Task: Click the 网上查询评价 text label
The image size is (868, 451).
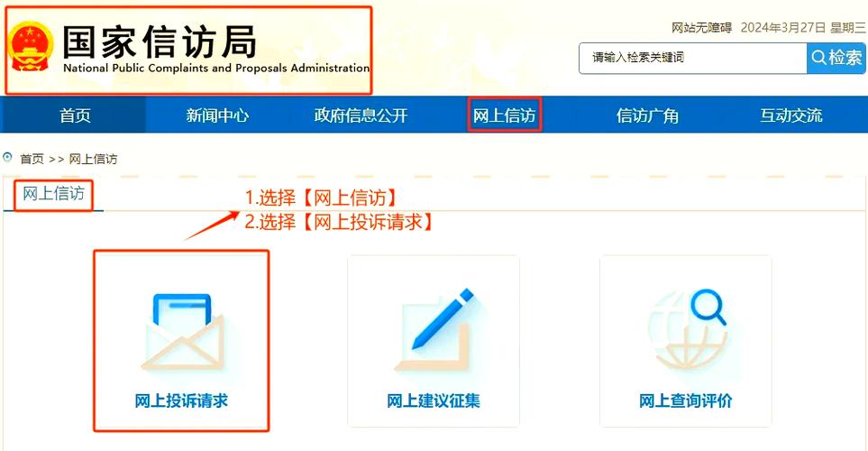Action: 685,400
